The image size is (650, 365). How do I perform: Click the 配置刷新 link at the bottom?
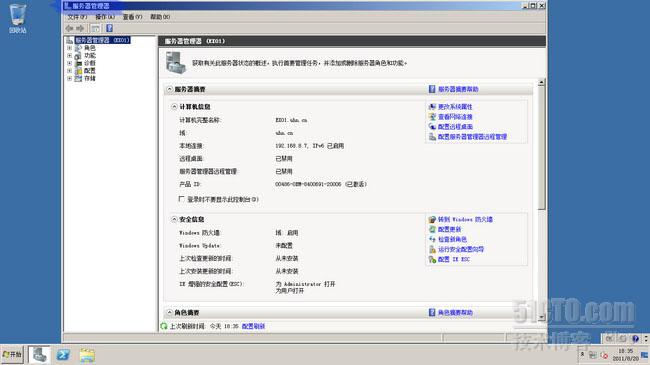253,326
